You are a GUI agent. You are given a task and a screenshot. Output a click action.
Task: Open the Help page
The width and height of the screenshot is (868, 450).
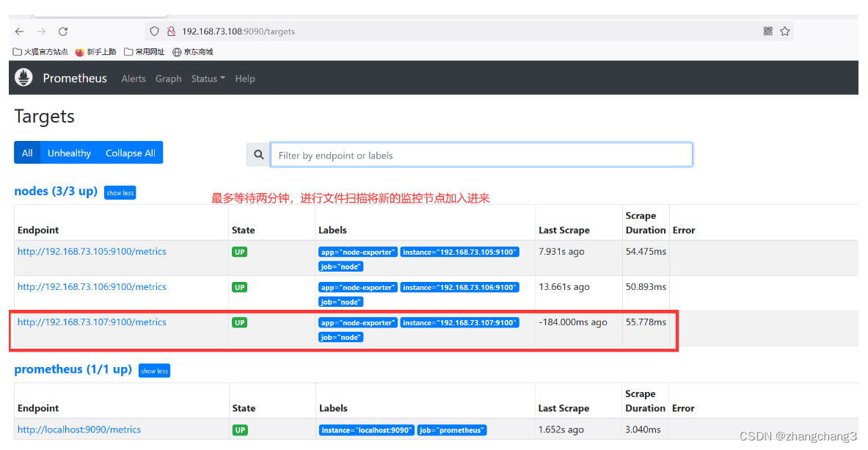coord(244,79)
